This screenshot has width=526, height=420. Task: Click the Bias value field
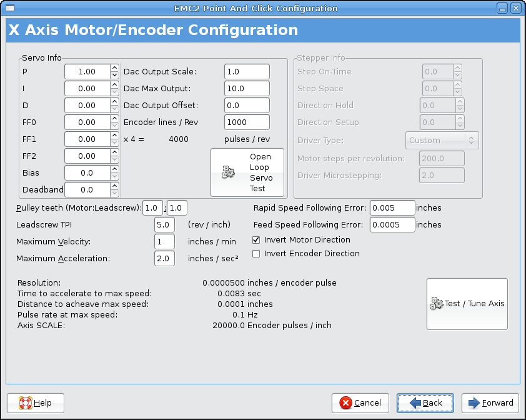tap(87, 173)
